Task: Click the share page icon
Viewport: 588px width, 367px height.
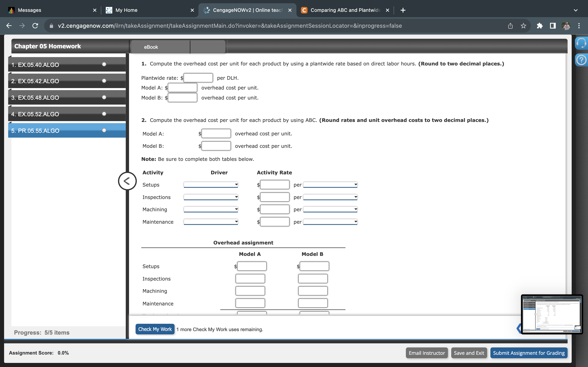Action: (x=510, y=26)
